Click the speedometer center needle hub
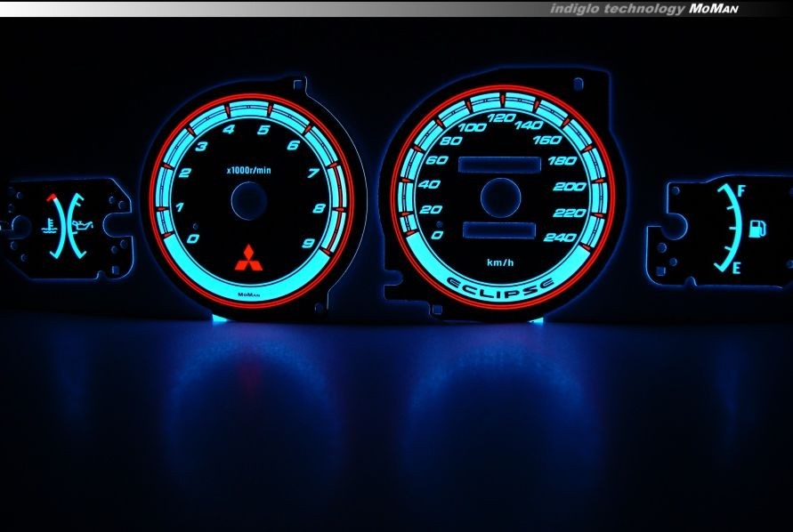Screen dimensions: 793x532 click(499, 196)
